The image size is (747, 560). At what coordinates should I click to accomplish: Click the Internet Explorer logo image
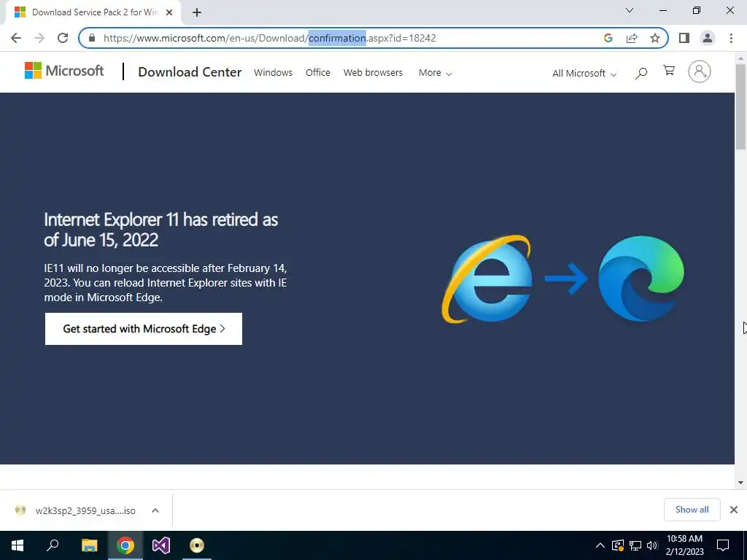click(487, 279)
